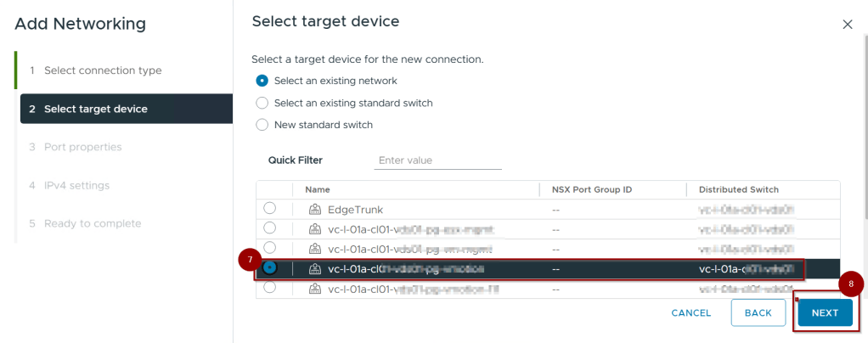Click the NEXT button
This screenshot has width=868, height=343.
click(x=825, y=312)
